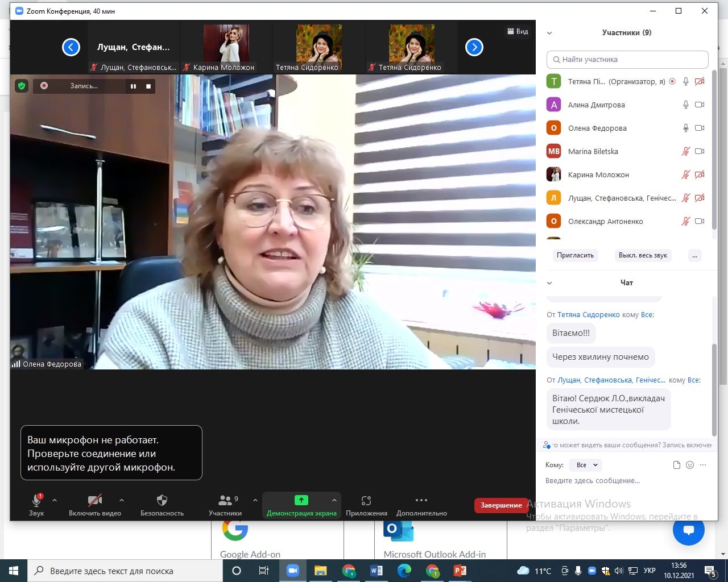Image resolution: width=728 pixels, height=582 pixels.
Task: Click the Пригласить invite button
Action: pos(575,255)
